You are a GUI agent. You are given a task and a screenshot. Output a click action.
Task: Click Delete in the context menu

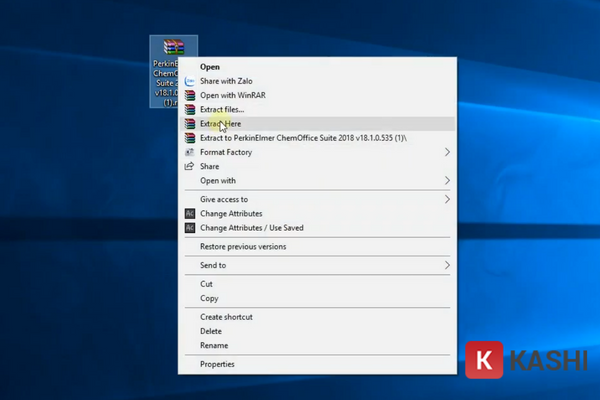pos(211,331)
